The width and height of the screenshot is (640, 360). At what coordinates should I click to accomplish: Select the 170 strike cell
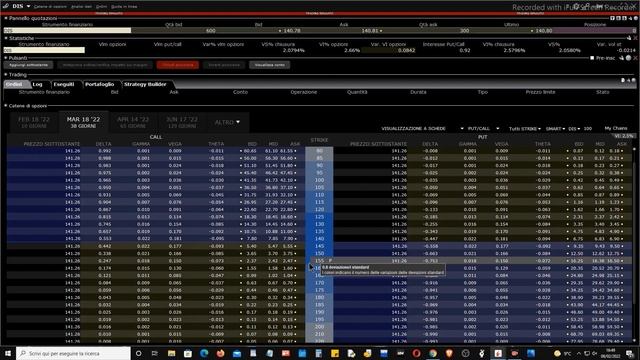coord(319,282)
